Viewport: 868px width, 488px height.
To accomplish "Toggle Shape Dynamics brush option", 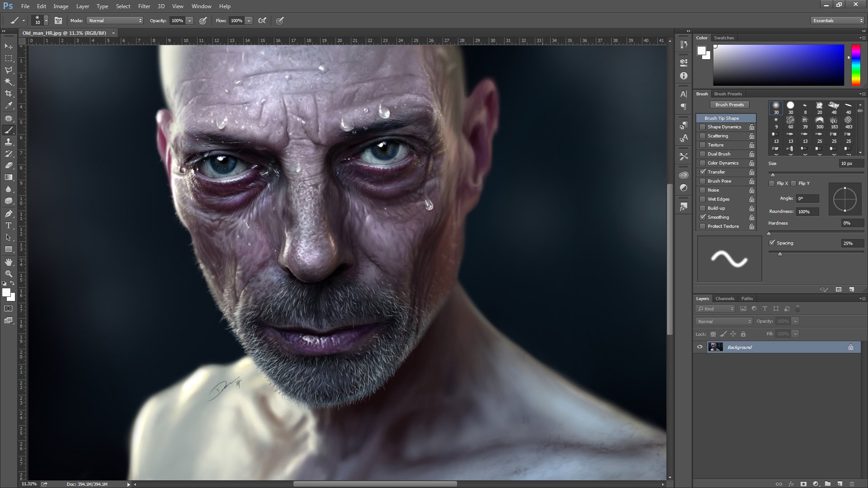I will click(702, 127).
